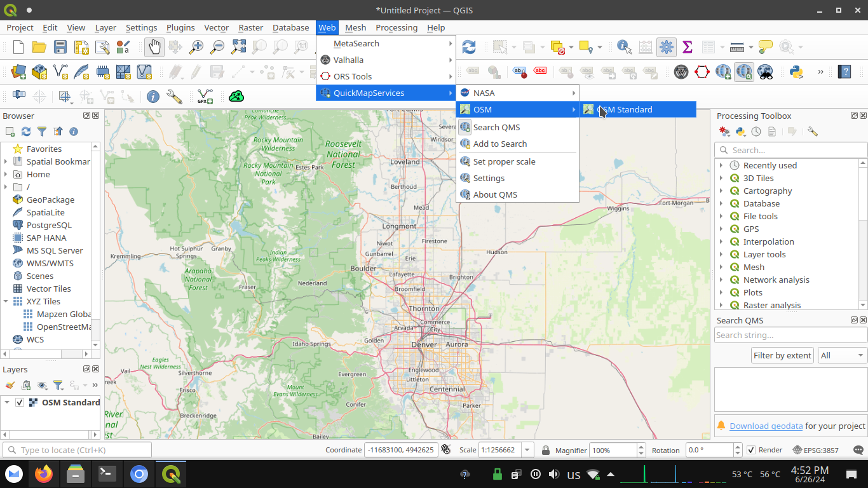Click the Search QMS search string field
This screenshot has height=488, width=868.
click(790, 335)
